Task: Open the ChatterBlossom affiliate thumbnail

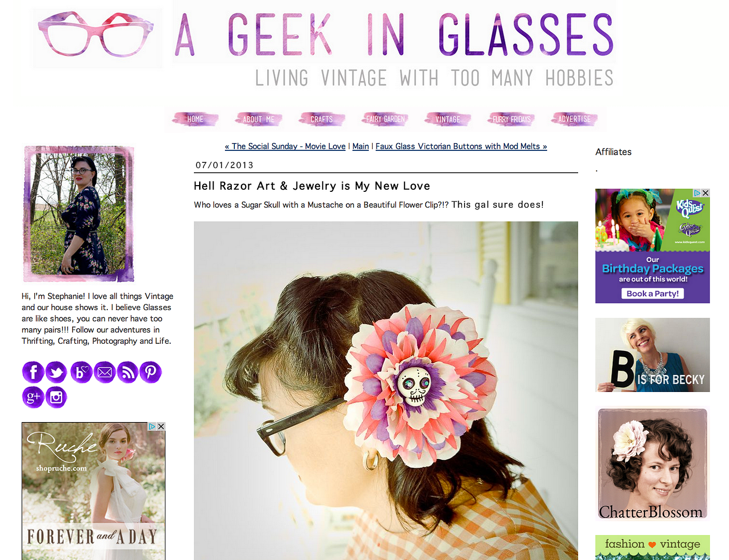Action: click(652, 464)
